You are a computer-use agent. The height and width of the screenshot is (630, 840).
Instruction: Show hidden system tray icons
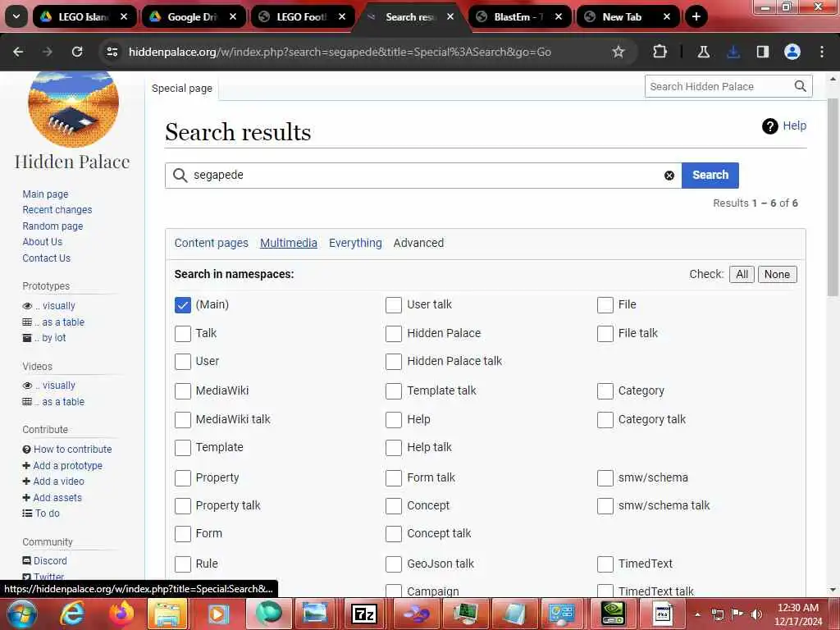click(697, 614)
